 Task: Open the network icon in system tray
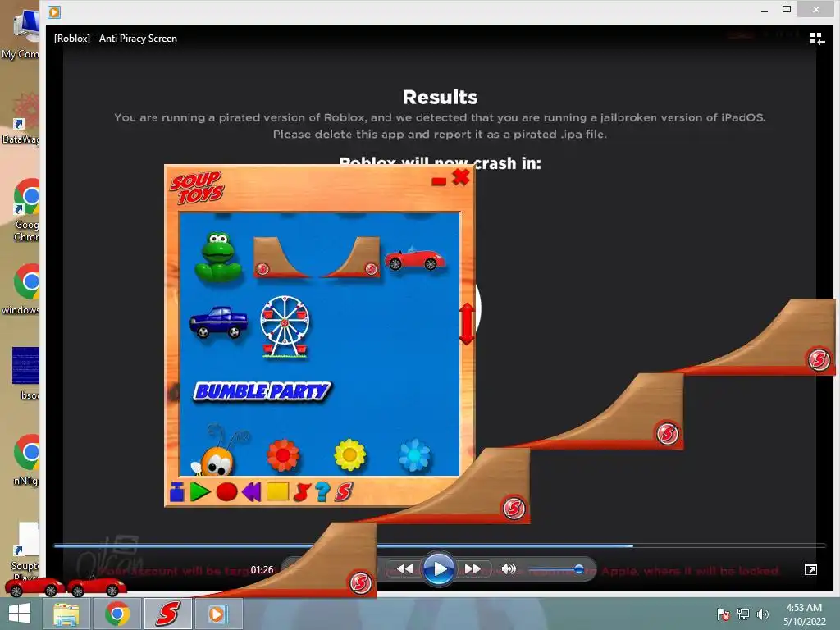point(742,614)
